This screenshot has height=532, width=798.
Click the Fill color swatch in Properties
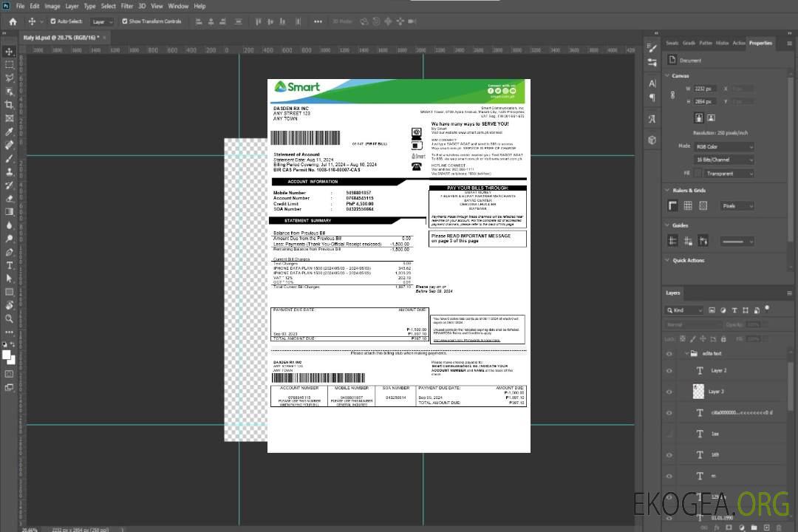698,174
